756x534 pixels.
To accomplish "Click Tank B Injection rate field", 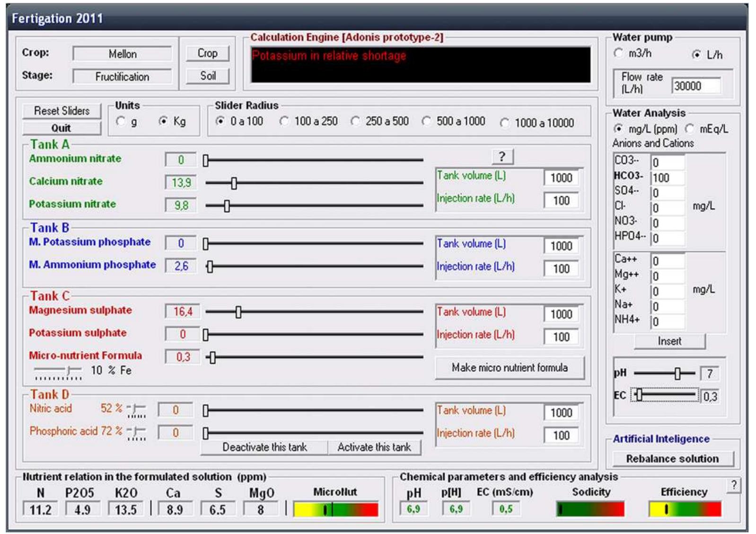I will [x=561, y=269].
